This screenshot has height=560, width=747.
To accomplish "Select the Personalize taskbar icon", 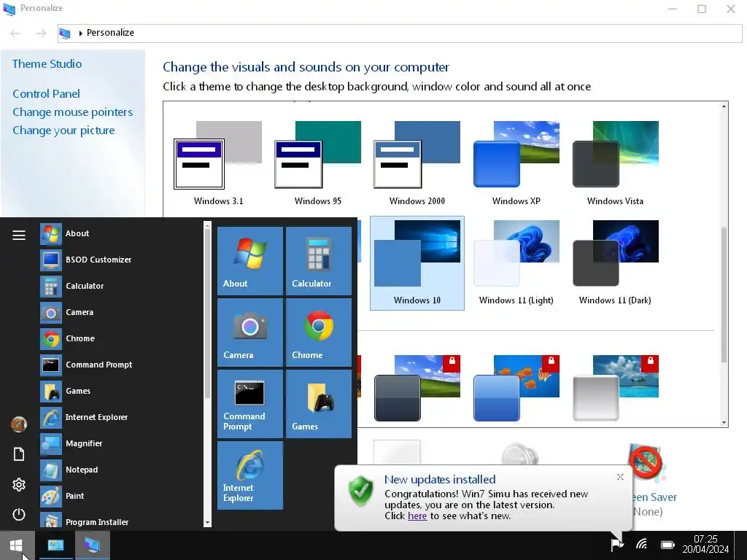I will pyautogui.click(x=93, y=545).
